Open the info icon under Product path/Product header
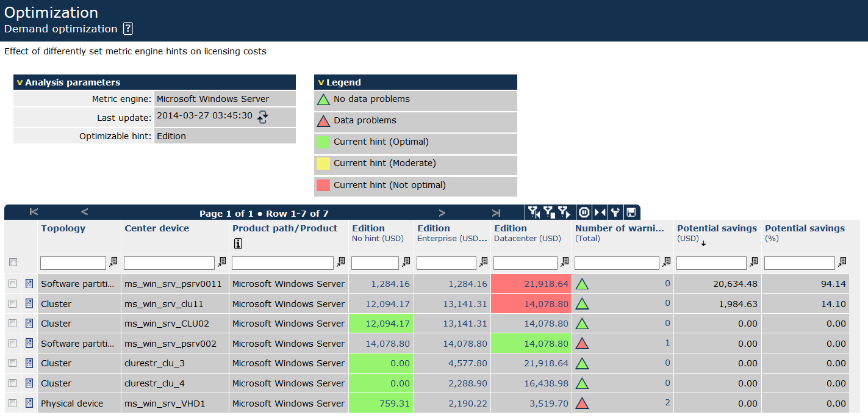Viewport: 868px width, 420px height. pos(238,244)
